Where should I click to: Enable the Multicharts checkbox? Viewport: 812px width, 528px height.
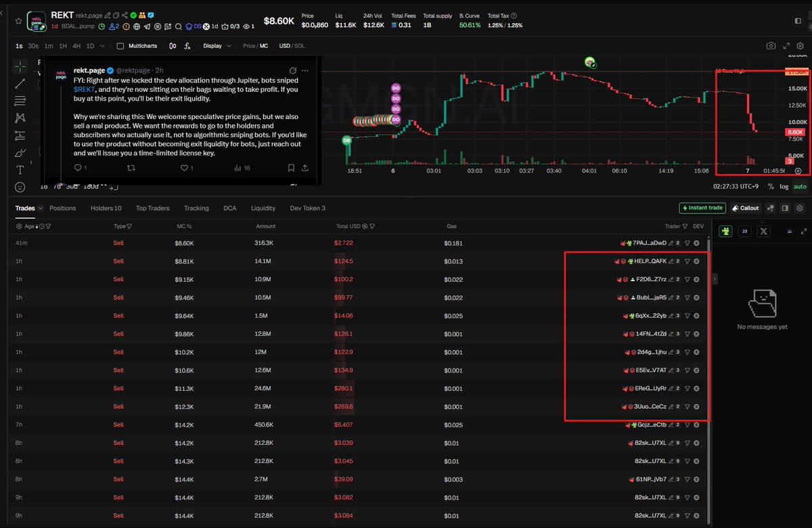[x=120, y=46]
